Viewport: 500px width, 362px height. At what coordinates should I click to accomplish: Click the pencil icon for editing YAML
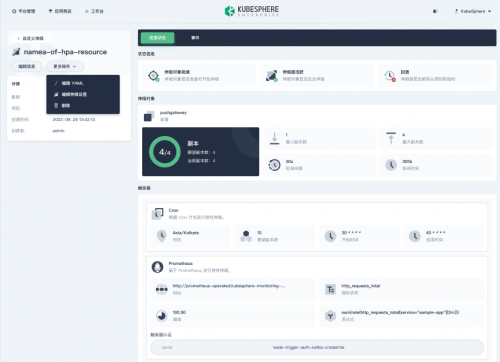point(56,83)
